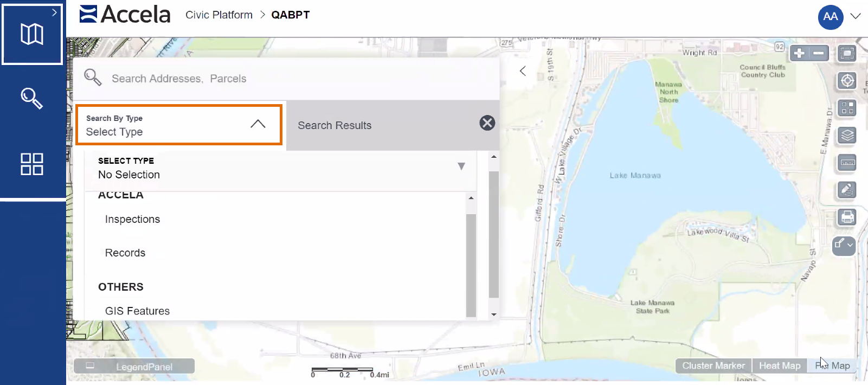Open the map layers tool
The width and height of the screenshot is (868, 385).
pyautogui.click(x=847, y=135)
